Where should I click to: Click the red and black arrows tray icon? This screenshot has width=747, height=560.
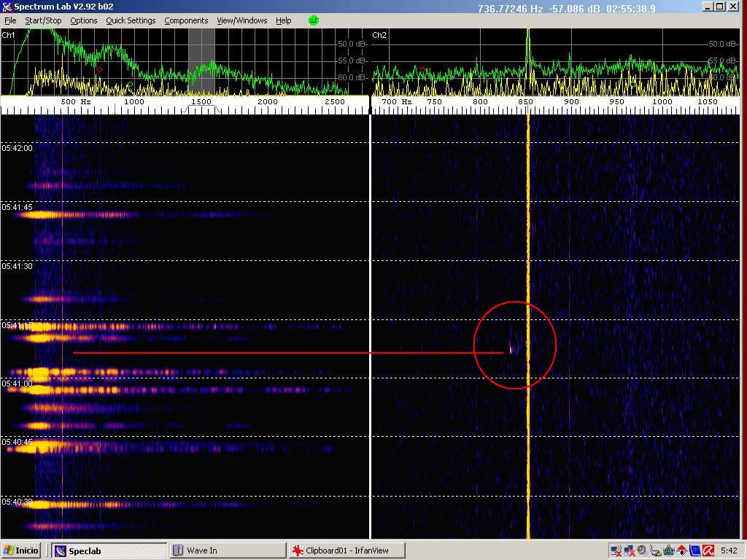click(x=681, y=551)
